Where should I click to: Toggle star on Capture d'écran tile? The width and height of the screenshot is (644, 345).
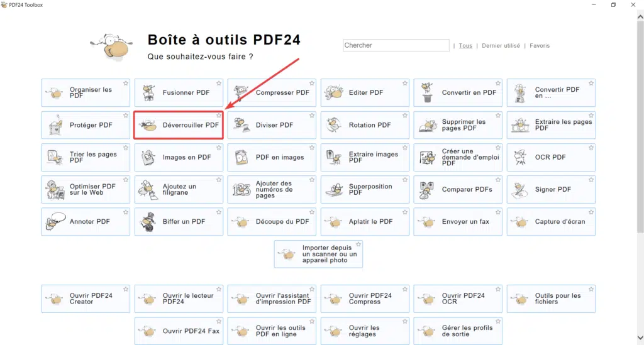point(591,212)
